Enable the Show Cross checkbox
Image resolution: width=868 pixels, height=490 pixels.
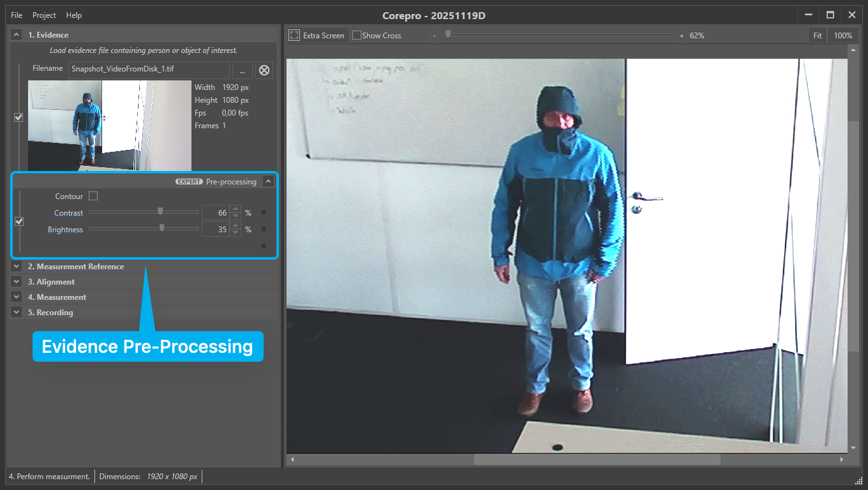pos(356,35)
